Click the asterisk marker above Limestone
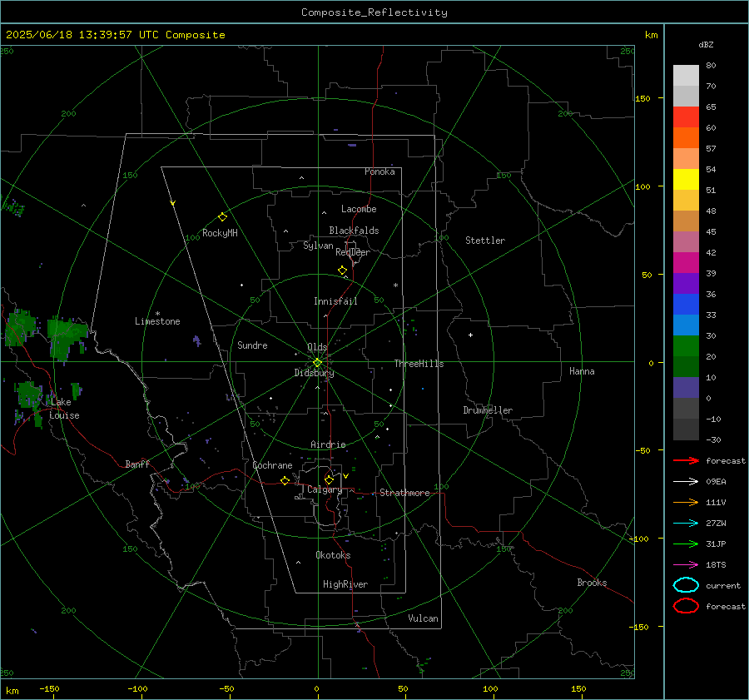749x700 pixels. click(x=157, y=314)
